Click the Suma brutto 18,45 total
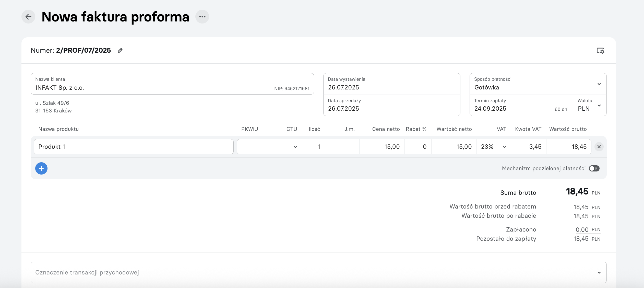The width and height of the screenshot is (644, 288). point(577,192)
